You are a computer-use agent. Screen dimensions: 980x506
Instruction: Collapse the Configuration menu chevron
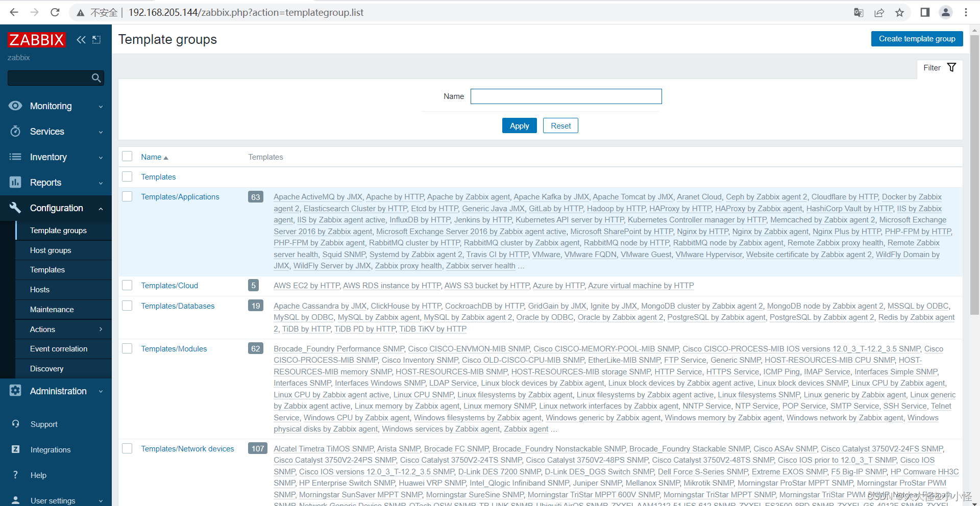click(x=101, y=209)
